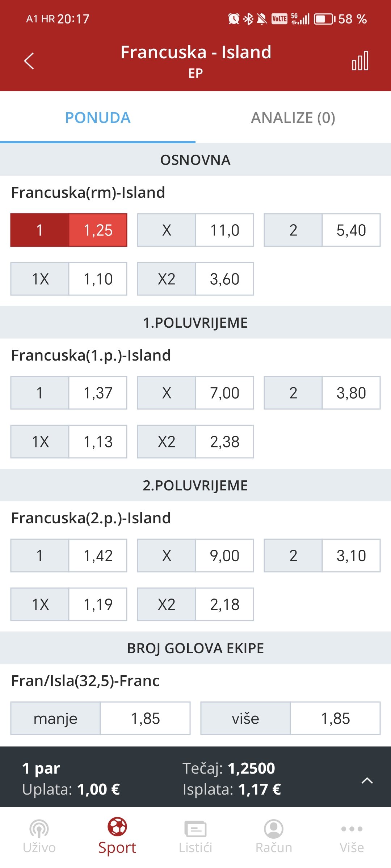Pick manje under 32,5 goals option
The width and height of the screenshot is (391, 868).
point(100,718)
